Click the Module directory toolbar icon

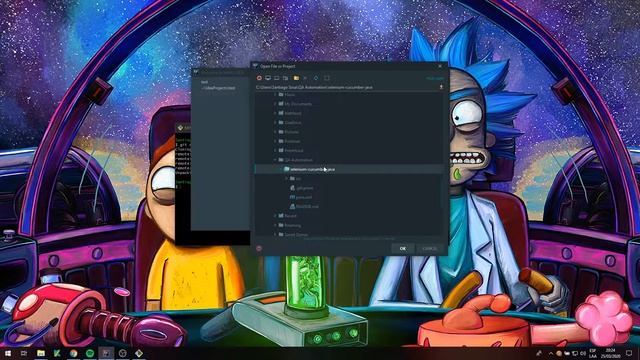pyautogui.click(x=286, y=78)
